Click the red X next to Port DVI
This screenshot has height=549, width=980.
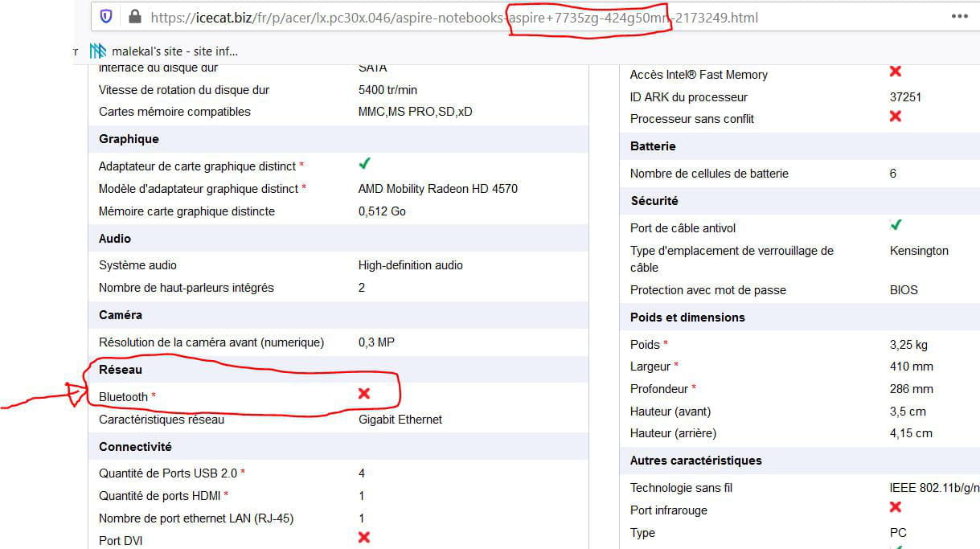(x=364, y=537)
